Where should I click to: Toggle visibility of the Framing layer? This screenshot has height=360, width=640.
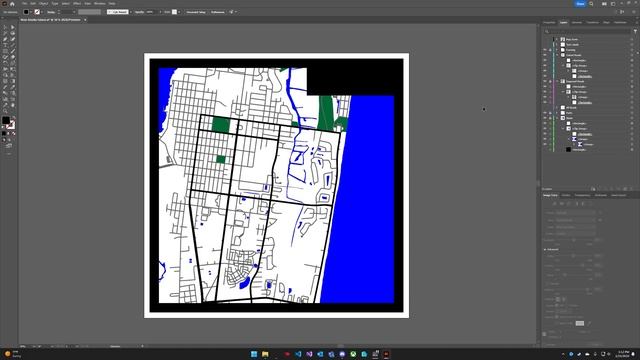click(x=544, y=50)
